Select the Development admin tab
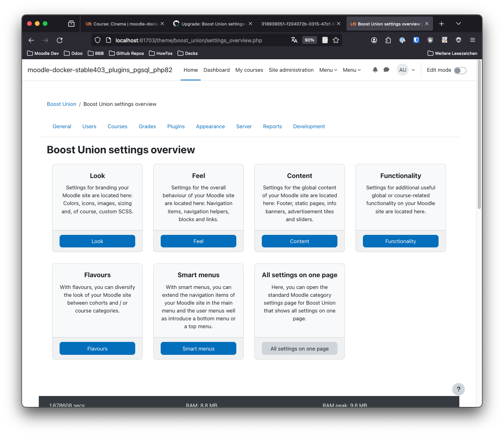The width and height of the screenshot is (504, 436). (309, 126)
